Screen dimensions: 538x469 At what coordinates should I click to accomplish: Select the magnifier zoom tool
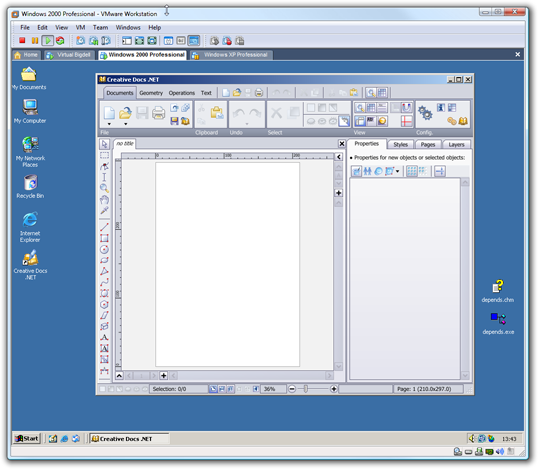click(x=104, y=188)
